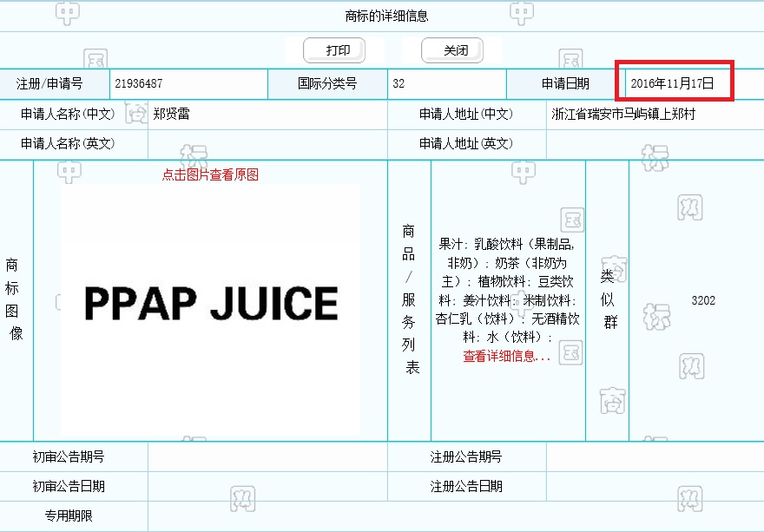764x532 pixels.
Task: Open the 查看详细信息 link
Action: (507, 356)
